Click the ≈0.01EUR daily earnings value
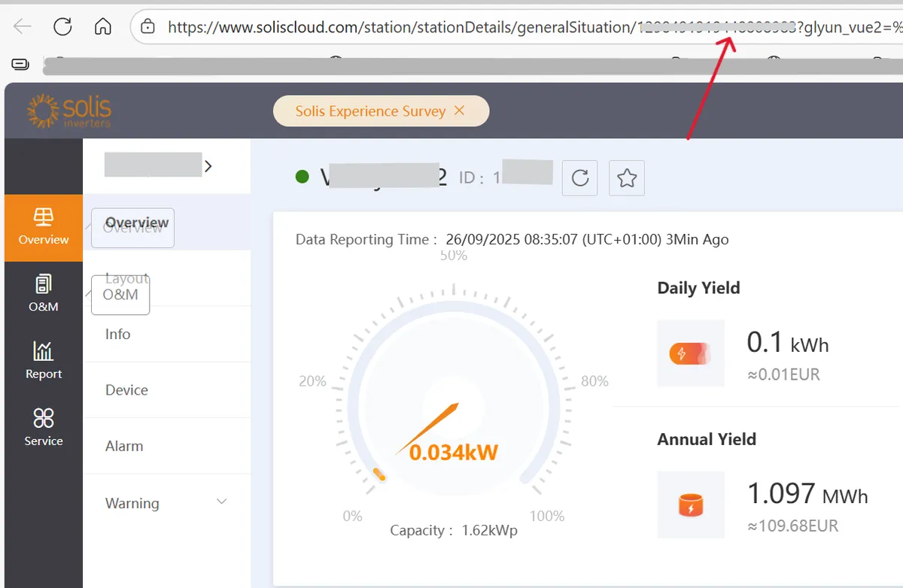This screenshot has width=903, height=588. point(783,374)
